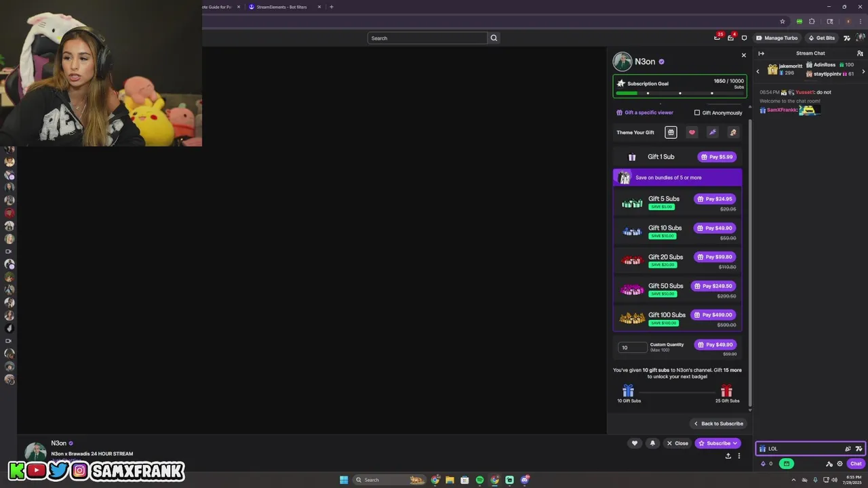868x488 pixels.
Task: Show next gift leaderboard entries
Action: (863, 71)
